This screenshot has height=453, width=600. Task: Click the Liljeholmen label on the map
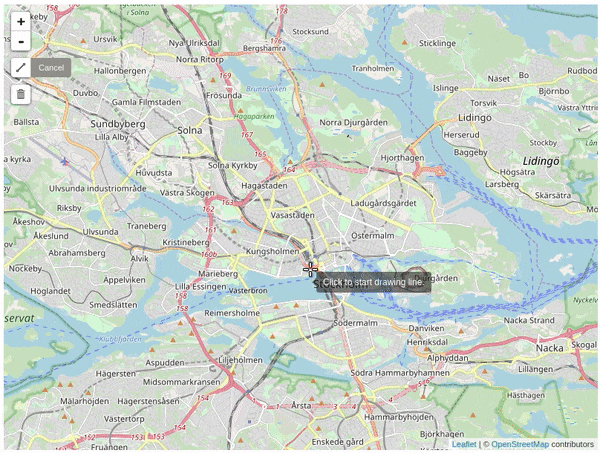240,360
